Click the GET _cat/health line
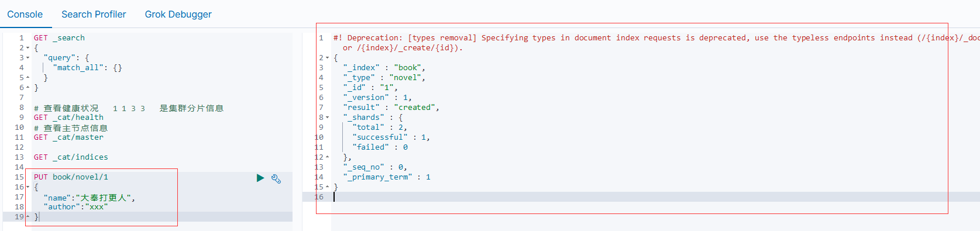This screenshot has width=980, height=231. tap(68, 118)
